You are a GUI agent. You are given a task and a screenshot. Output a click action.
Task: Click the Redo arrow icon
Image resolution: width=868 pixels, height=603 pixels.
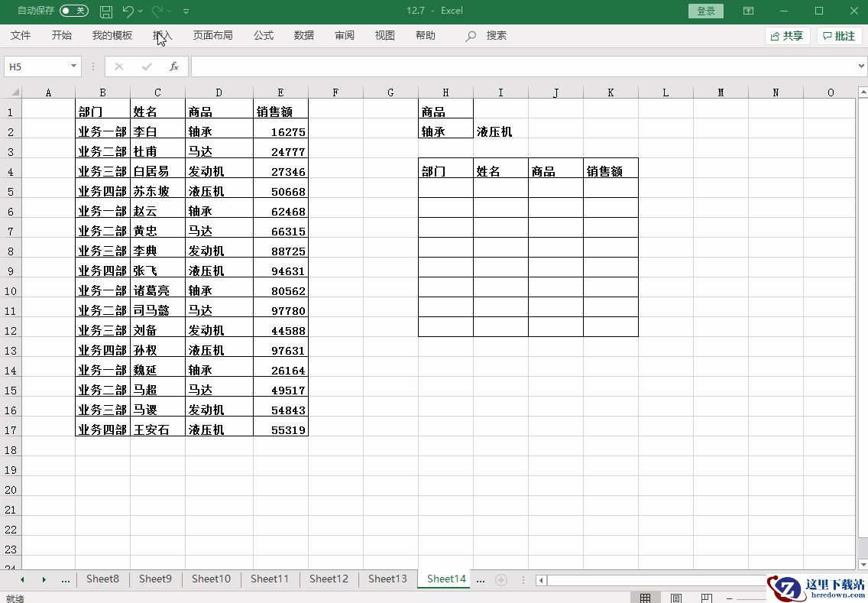click(157, 11)
